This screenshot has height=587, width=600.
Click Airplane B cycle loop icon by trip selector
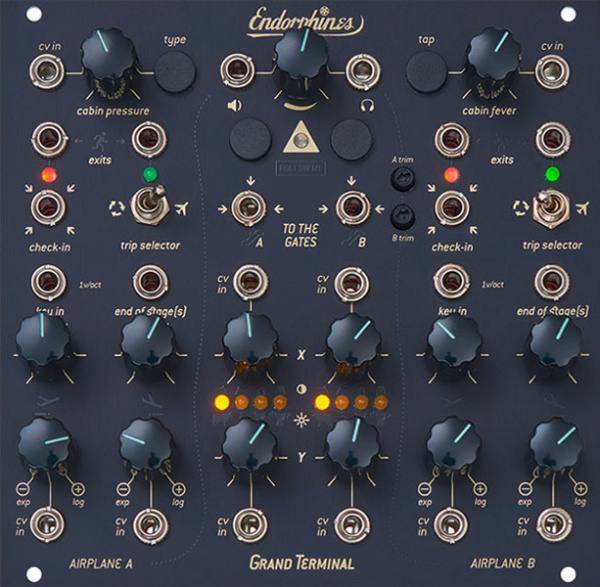point(521,208)
